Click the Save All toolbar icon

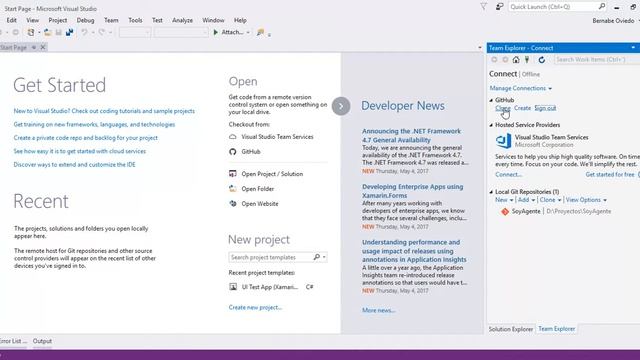coord(69,32)
